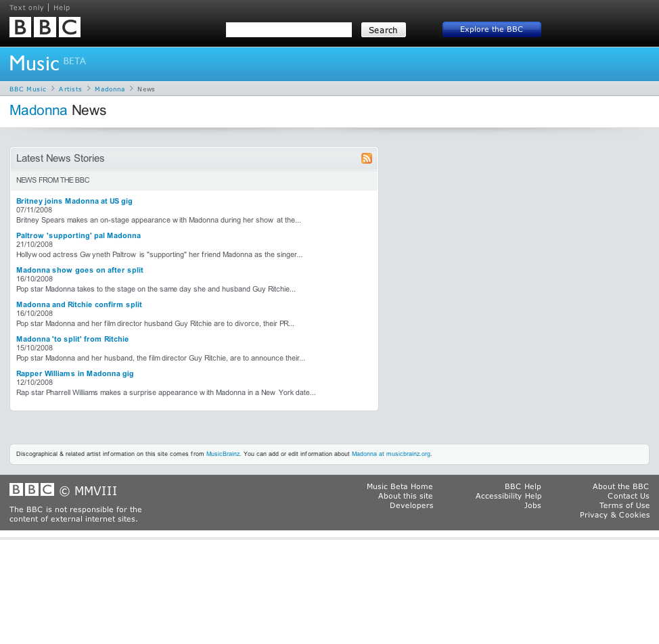This screenshot has width=659, height=644.
Task: Open About this site in the footer
Action: (x=405, y=496)
